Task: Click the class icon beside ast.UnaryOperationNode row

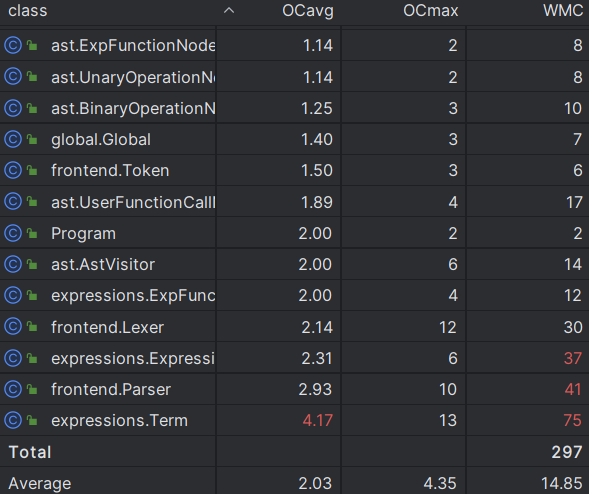Action: tap(13, 77)
